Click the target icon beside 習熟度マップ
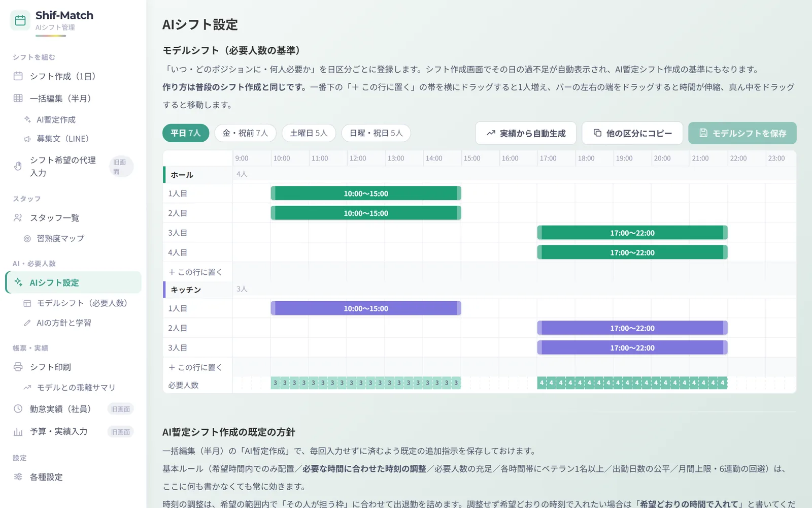The image size is (812, 508). click(x=27, y=238)
